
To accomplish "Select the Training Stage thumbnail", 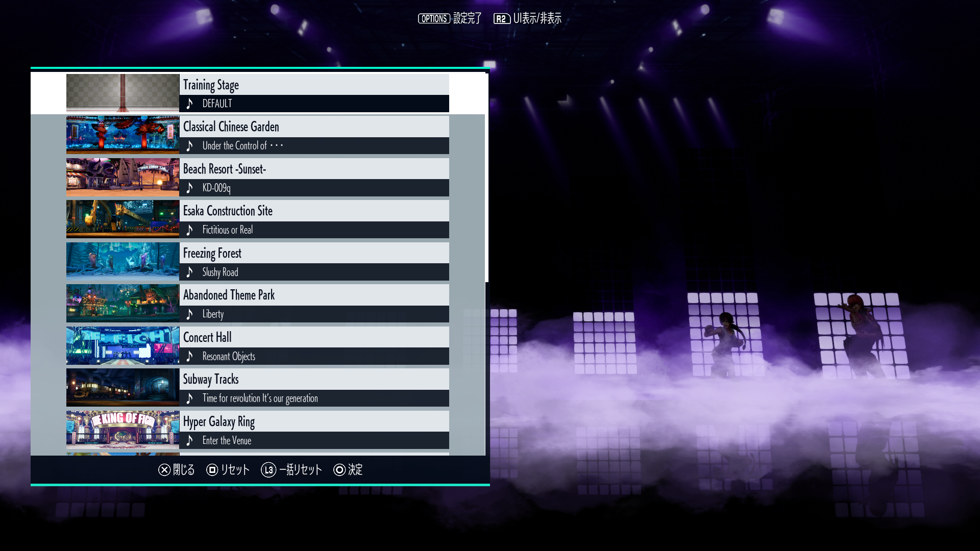I will coord(123,93).
